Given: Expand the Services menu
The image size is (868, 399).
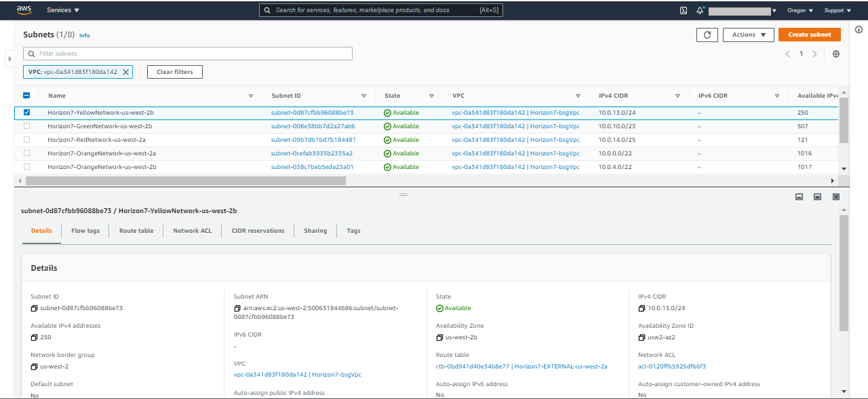Looking at the screenshot, I should (x=63, y=10).
